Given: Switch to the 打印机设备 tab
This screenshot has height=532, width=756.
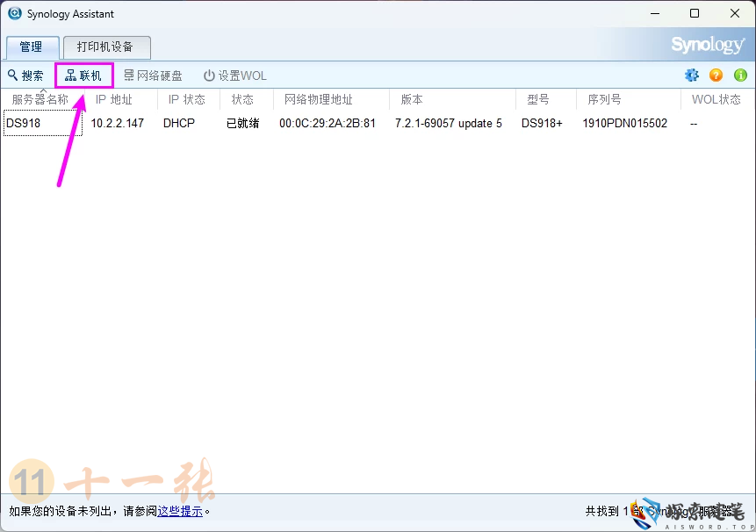Looking at the screenshot, I should click(x=107, y=47).
